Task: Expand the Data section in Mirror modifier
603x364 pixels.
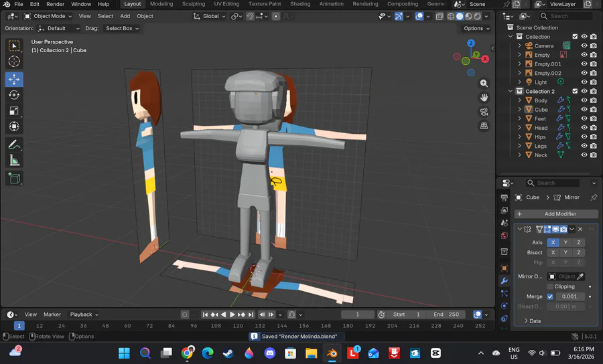Action: (x=534, y=321)
